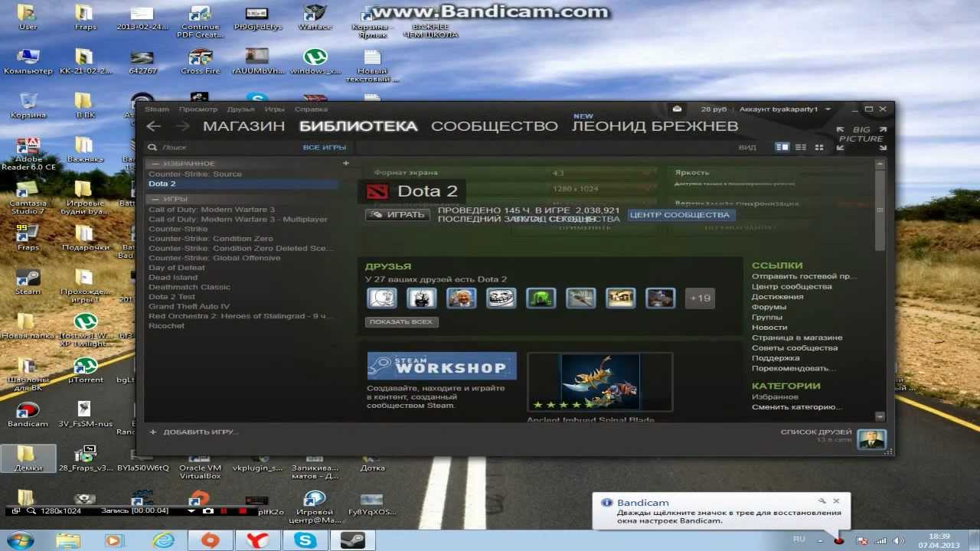Select Counter-Strike: Global Offensive
The height and width of the screenshot is (551, 980).
pos(214,258)
